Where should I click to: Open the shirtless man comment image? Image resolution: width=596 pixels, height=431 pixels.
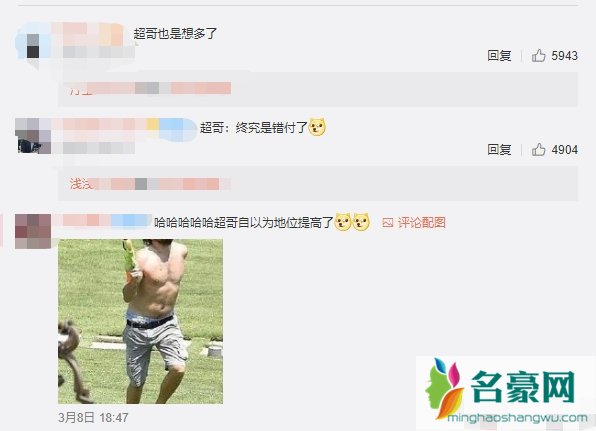pos(140,322)
